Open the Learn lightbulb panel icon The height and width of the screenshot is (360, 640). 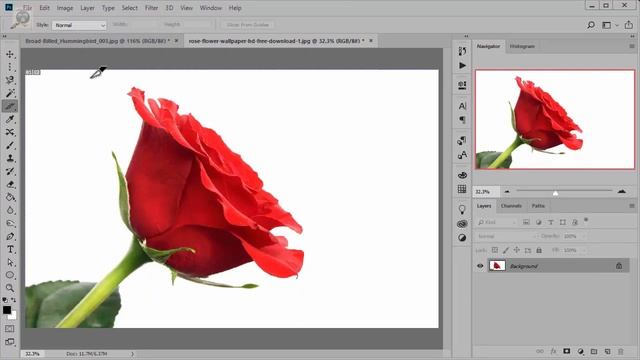462,210
